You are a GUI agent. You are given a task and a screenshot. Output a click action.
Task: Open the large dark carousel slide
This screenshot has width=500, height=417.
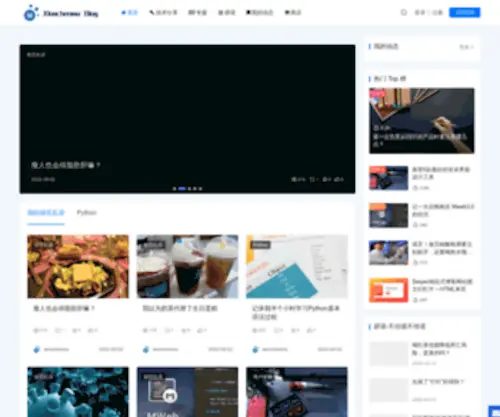[187, 119]
